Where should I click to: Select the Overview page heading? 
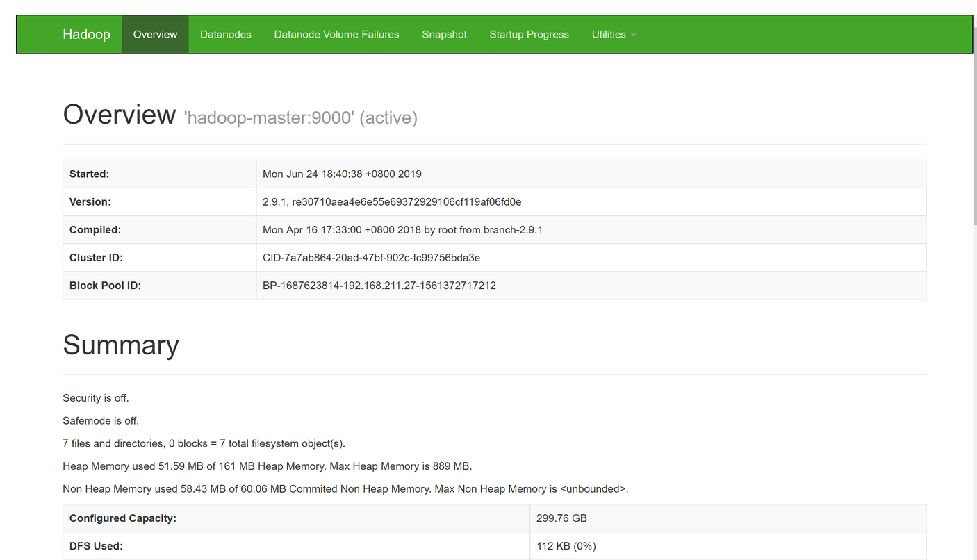(x=119, y=115)
